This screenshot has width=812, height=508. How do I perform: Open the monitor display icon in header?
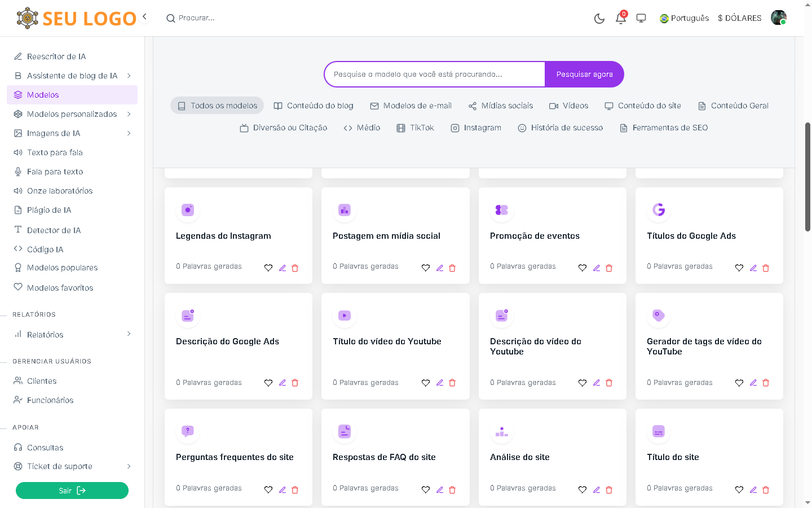(641, 18)
